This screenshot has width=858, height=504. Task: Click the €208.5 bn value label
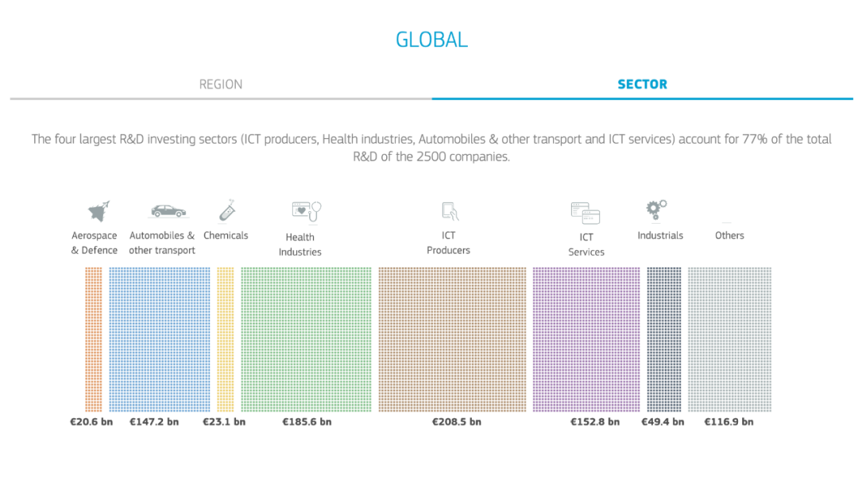(457, 421)
